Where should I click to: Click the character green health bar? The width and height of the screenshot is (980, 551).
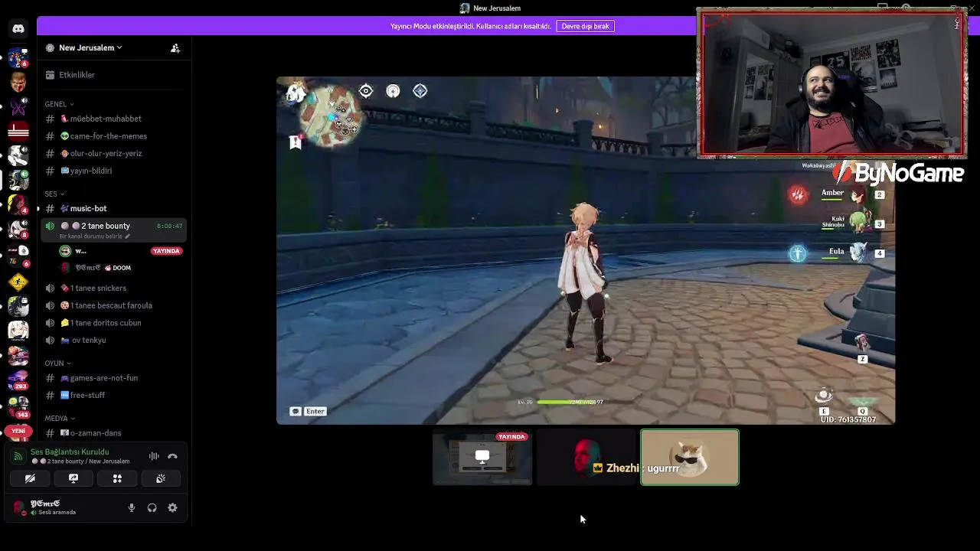[570, 402]
